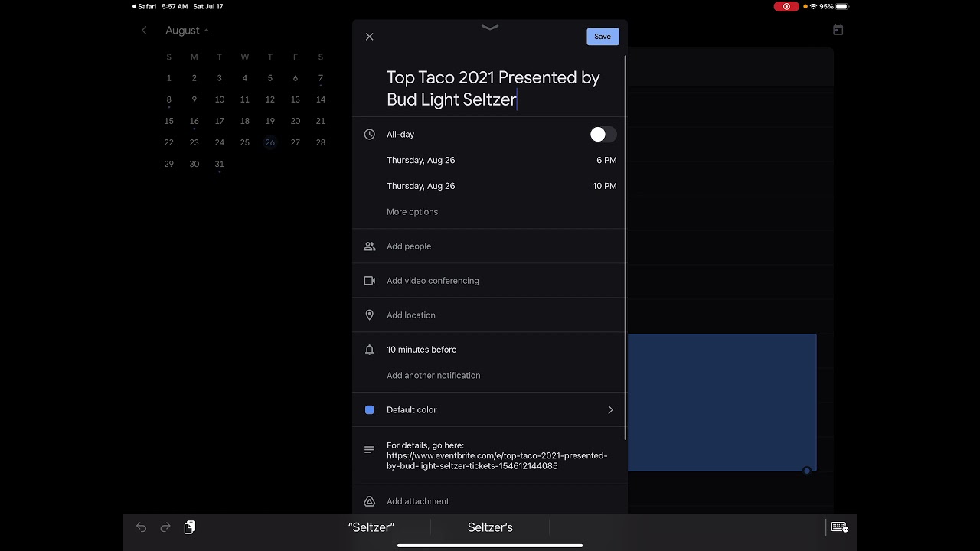The width and height of the screenshot is (980, 551).
Task: Select August 31 in the mini calendar
Action: pos(220,164)
